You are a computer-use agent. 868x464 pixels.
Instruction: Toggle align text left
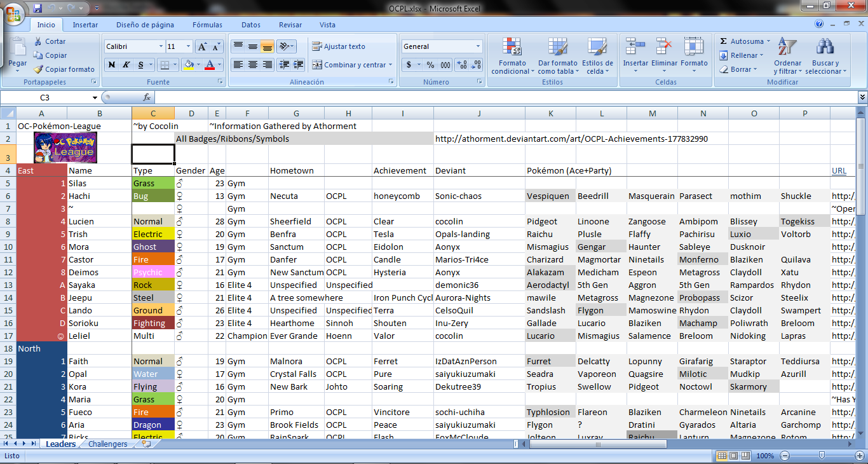pos(238,65)
